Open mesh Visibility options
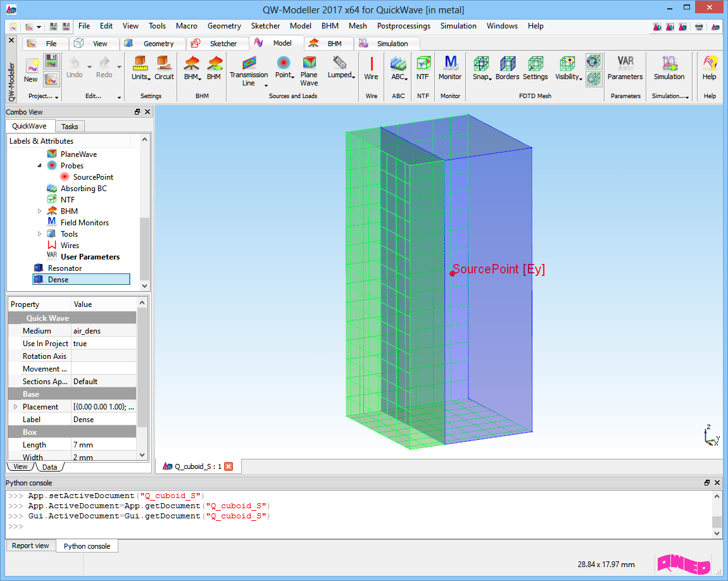 tap(568, 68)
